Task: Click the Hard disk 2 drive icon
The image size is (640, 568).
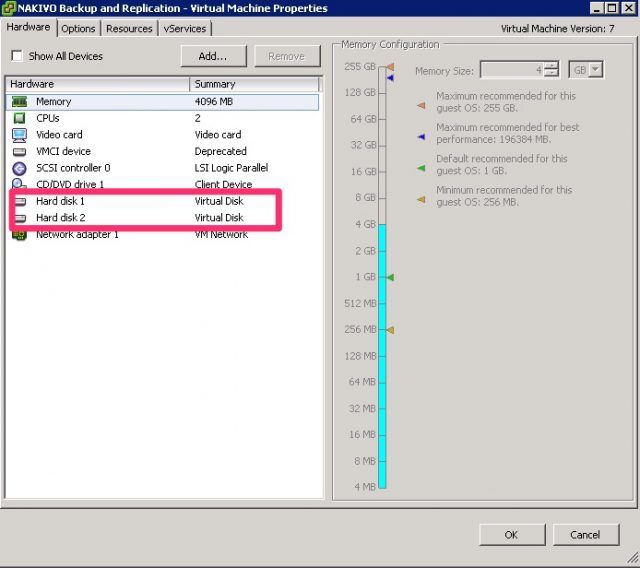Action: [x=20, y=218]
